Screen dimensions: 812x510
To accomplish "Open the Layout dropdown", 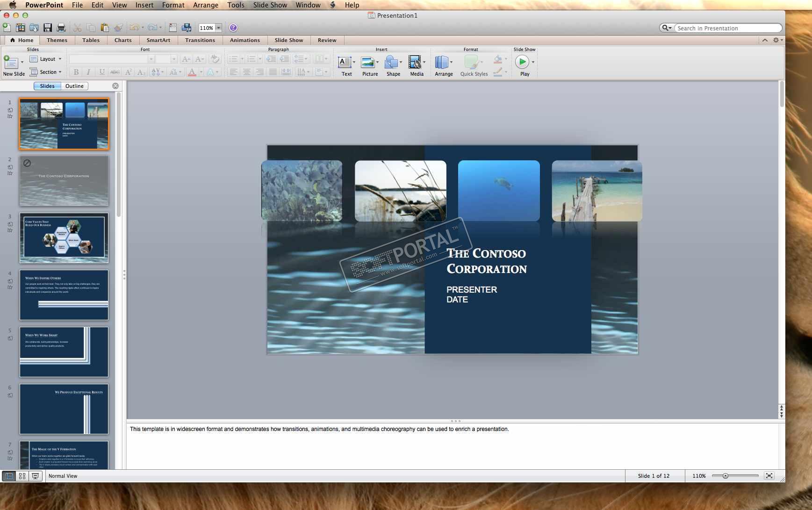I will 46,59.
